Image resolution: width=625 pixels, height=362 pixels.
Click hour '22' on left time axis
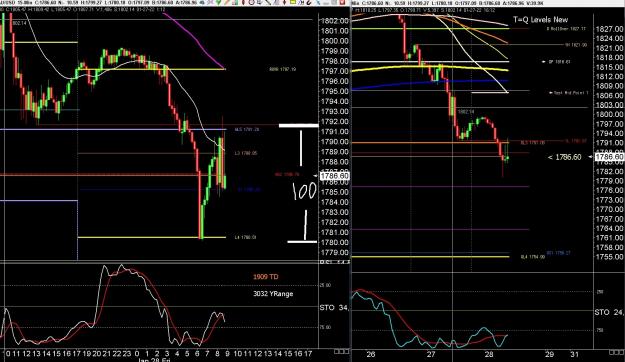pos(117,353)
